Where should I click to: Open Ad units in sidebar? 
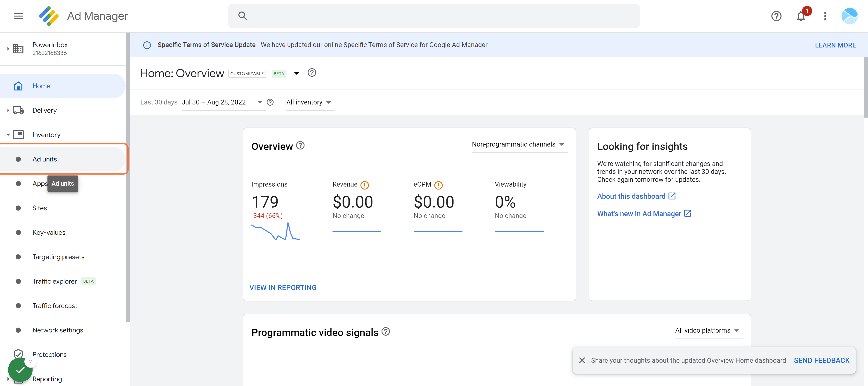[63, 159]
